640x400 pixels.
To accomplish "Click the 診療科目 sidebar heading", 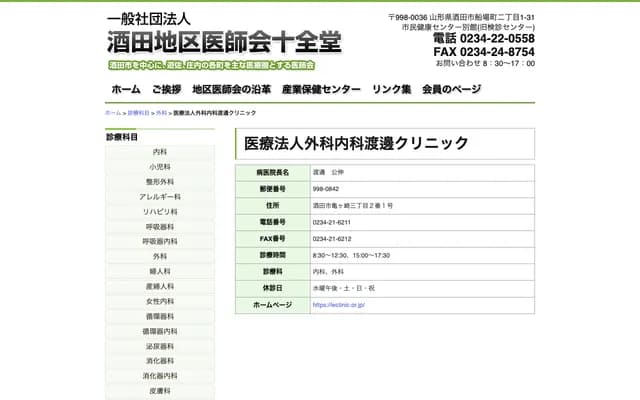I will 122,137.
